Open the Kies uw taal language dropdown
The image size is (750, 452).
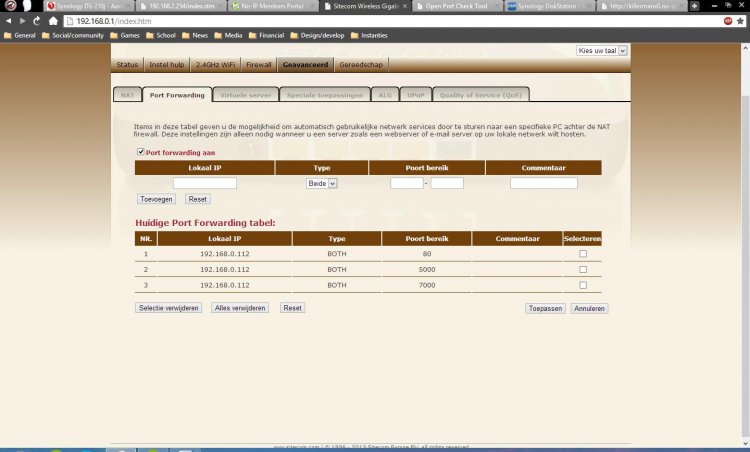click(x=602, y=50)
